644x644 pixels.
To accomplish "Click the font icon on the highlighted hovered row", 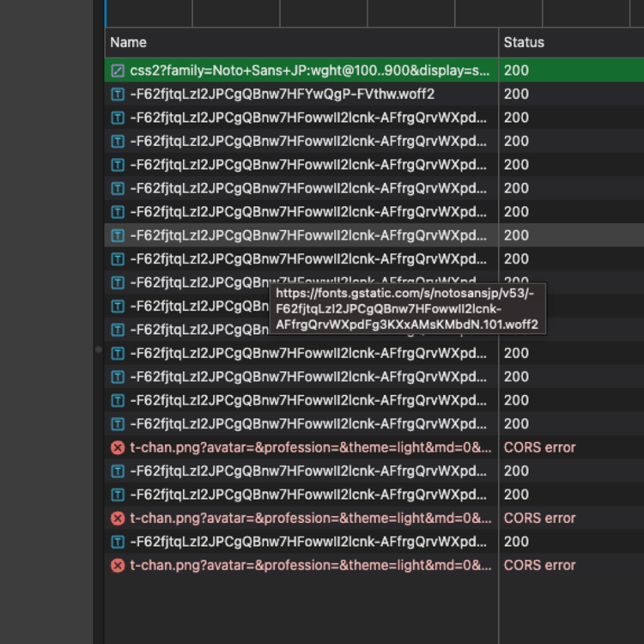I will pyautogui.click(x=118, y=235).
